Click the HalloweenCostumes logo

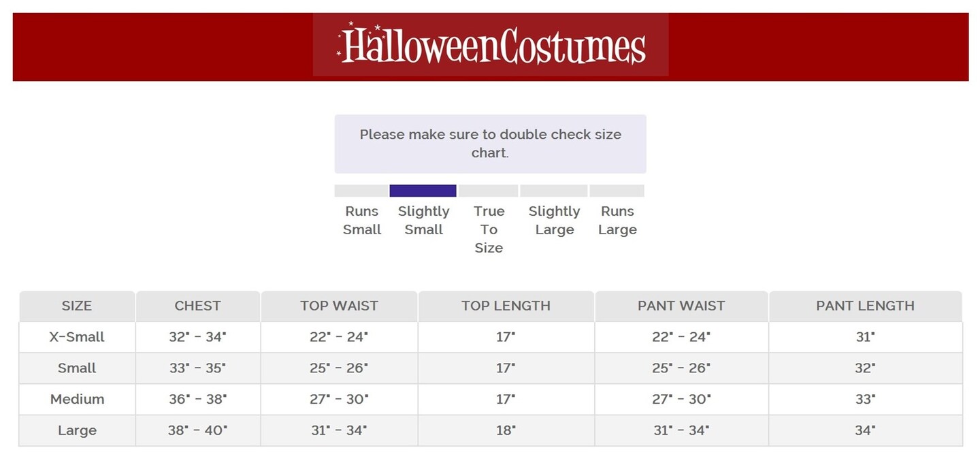click(491, 45)
